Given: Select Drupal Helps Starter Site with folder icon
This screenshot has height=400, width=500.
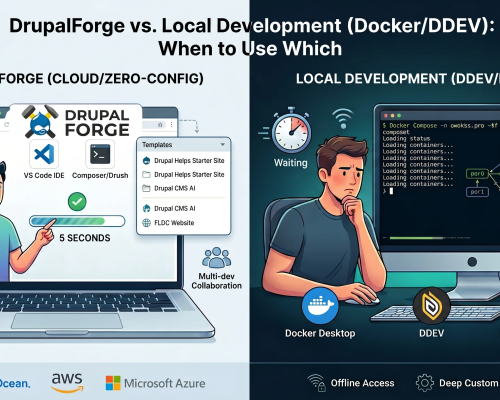Looking at the screenshot, I should (x=183, y=175).
